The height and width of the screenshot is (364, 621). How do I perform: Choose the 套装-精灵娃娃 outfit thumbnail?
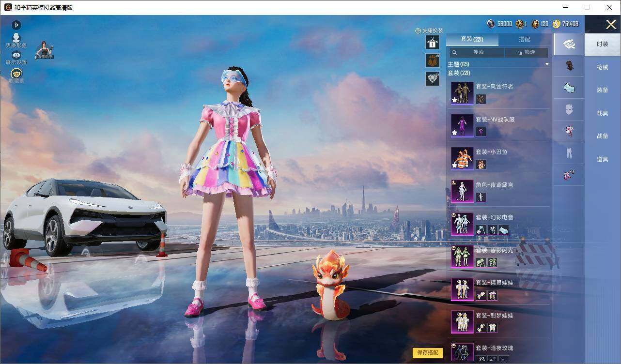462,289
